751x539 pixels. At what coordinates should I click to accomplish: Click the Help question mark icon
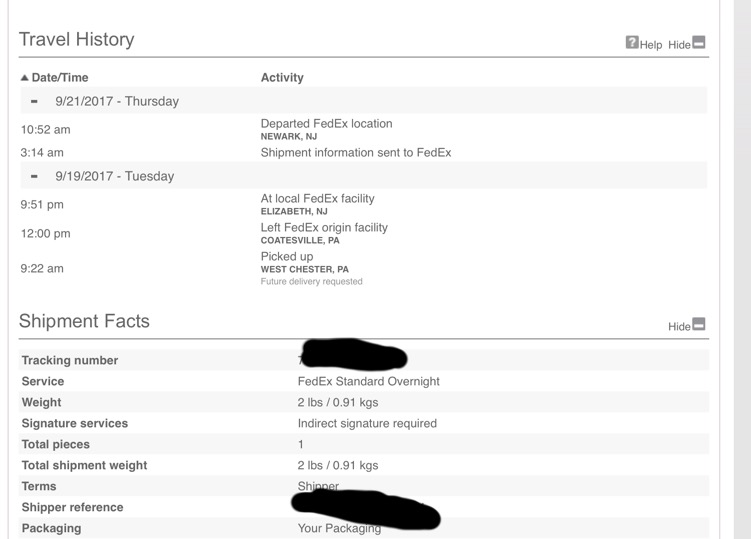(x=632, y=42)
